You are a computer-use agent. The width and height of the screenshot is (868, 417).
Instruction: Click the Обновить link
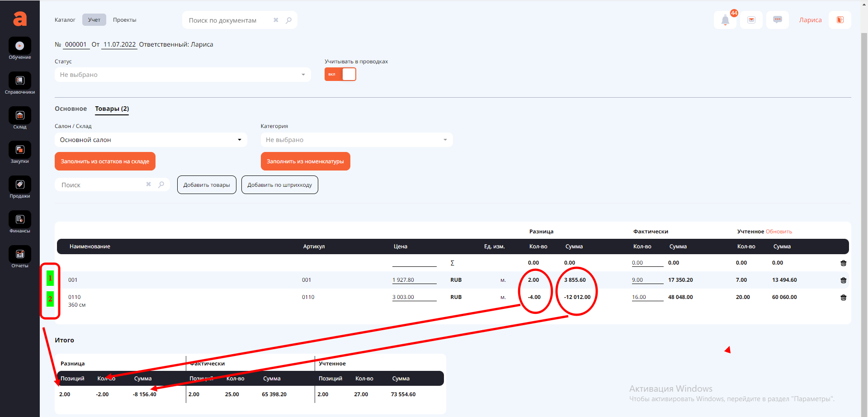pos(778,232)
